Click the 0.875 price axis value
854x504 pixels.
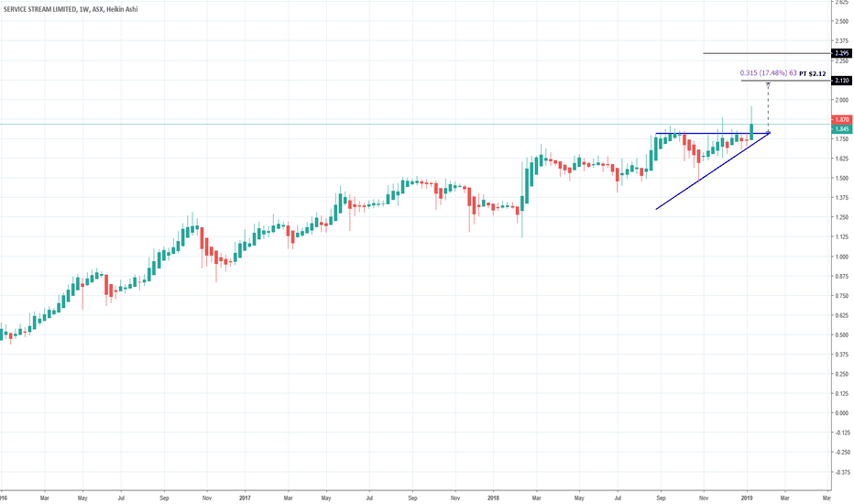pos(841,276)
